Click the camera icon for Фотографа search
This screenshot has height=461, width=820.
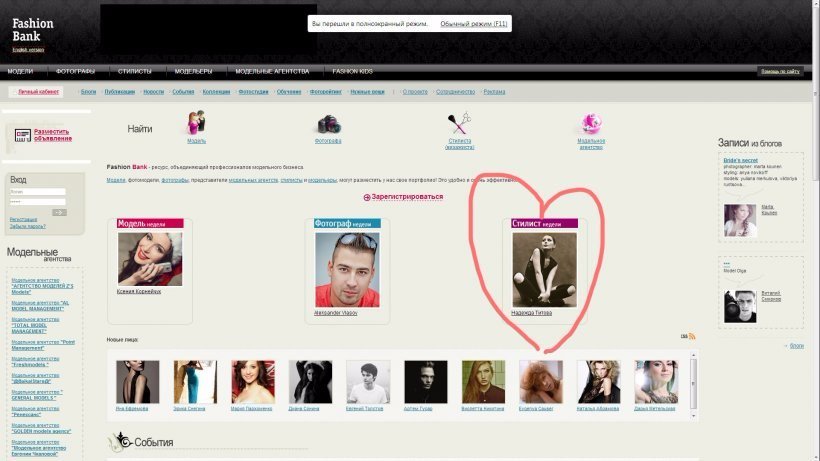(x=329, y=124)
